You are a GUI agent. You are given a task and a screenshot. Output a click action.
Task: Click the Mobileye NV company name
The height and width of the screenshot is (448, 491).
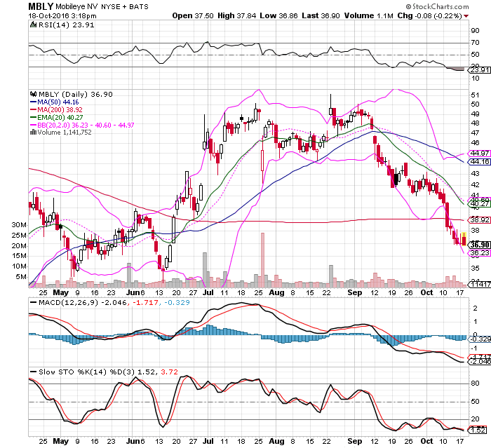click(x=77, y=6)
